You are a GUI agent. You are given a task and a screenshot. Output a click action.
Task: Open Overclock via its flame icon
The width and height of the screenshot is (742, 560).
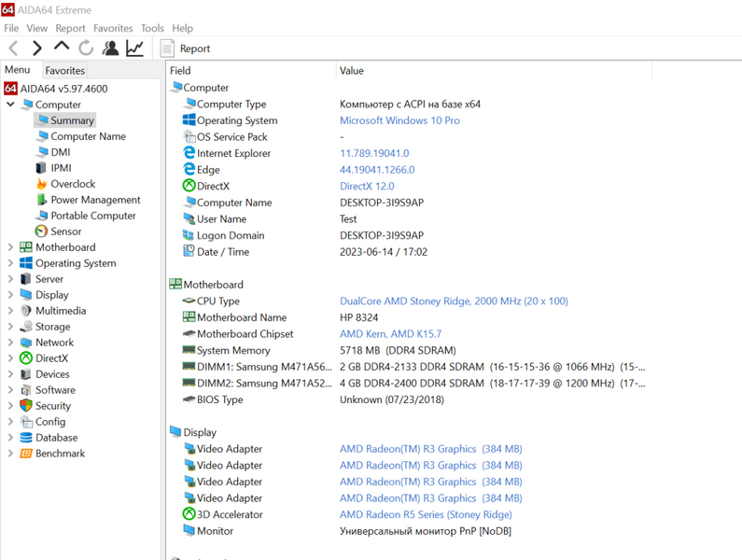point(42,184)
